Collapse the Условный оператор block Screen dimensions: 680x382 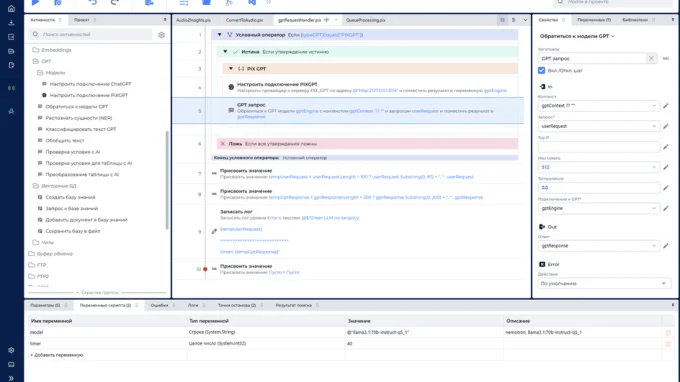pos(219,35)
